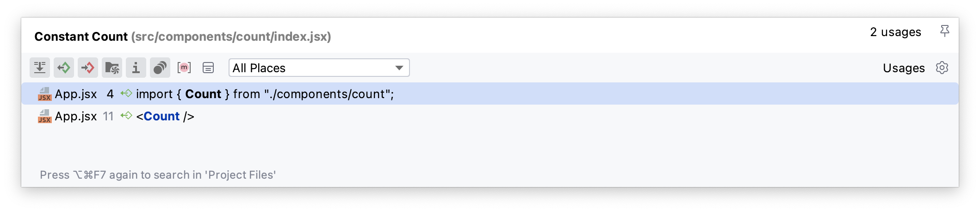Click the gray overlapping circles toolbar icon
Image resolution: width=980 pixels, height=212 pixels.
160,68
